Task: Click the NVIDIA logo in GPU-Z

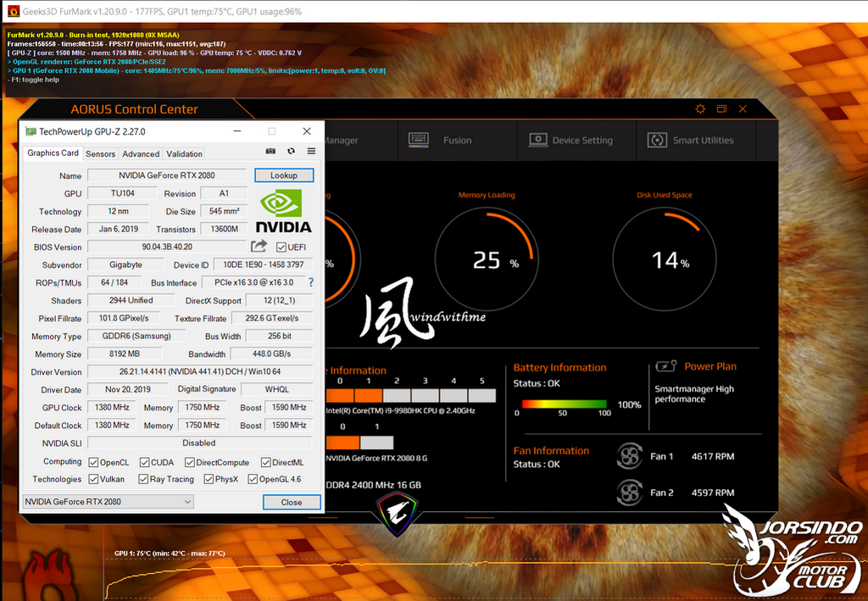Action: click(x=283, y=210)
